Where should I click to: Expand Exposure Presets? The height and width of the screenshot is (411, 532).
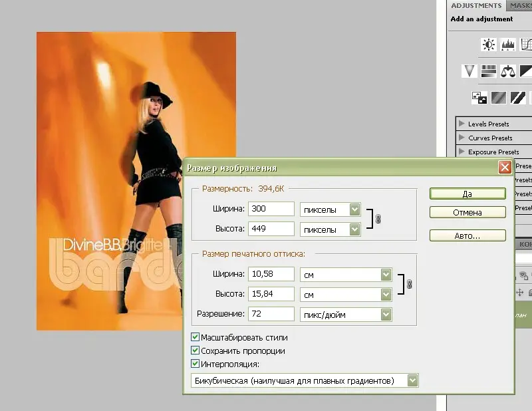click(x=462, y=152)
